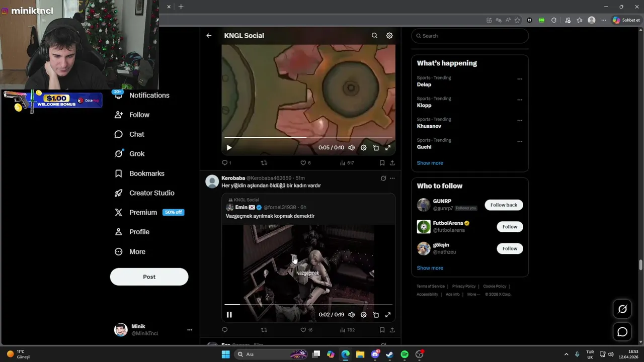Viewport: 644px width, 362px height.
Task: Show more trends under What's happening
Action: click(430, 163)
